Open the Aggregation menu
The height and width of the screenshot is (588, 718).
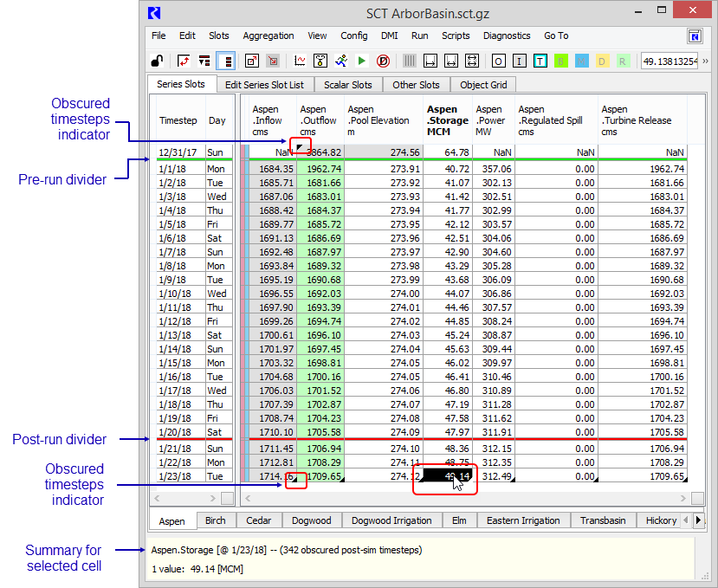(268, 36)
